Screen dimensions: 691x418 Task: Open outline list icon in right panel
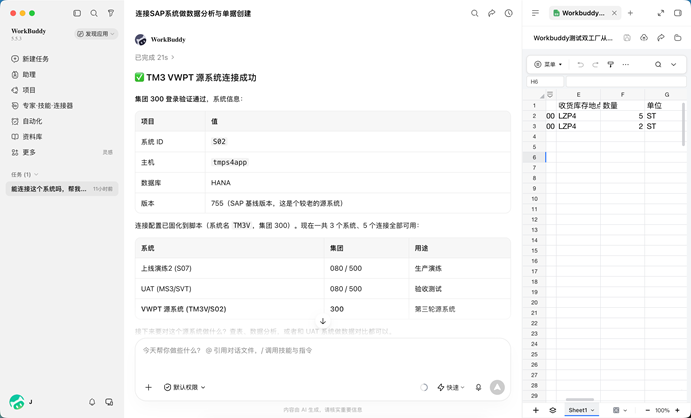tap(535, 13)
